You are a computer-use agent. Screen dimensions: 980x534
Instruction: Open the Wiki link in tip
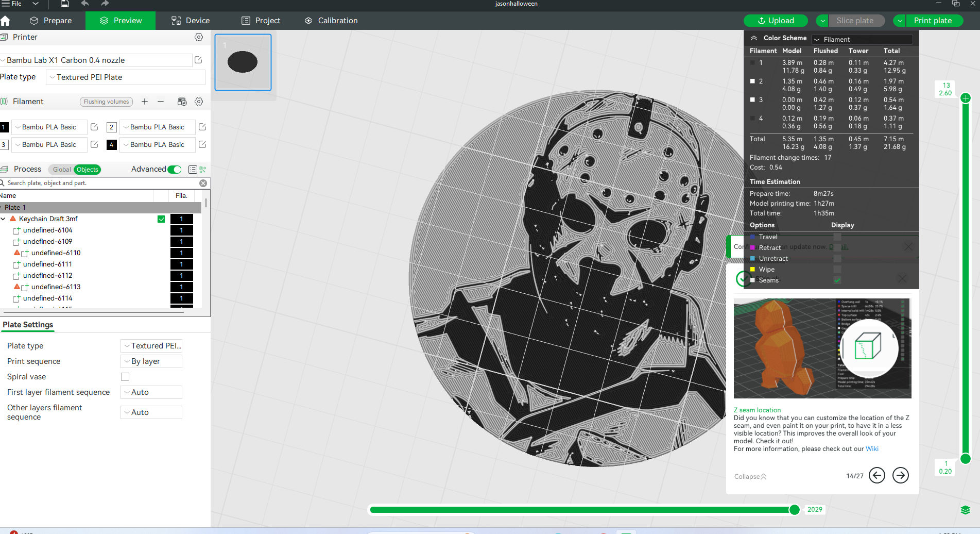tap(872, 449)
